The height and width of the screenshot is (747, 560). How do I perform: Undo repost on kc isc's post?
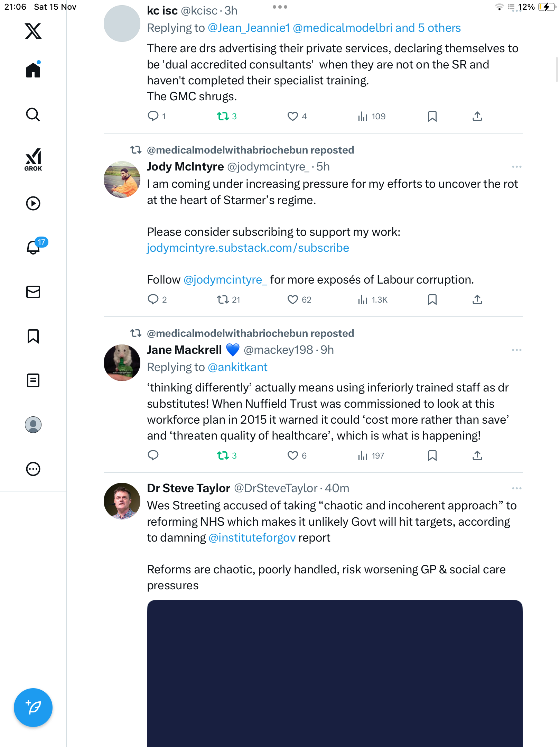[x=223, y=116]
